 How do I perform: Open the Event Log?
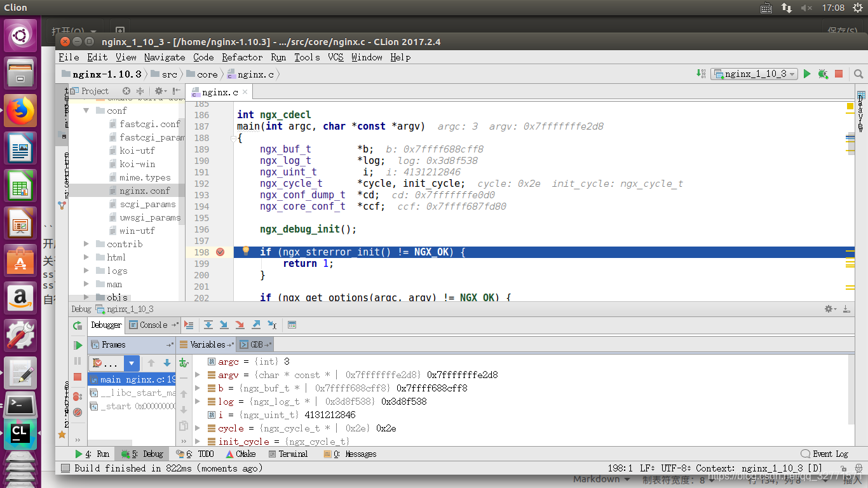click(825, 454)
